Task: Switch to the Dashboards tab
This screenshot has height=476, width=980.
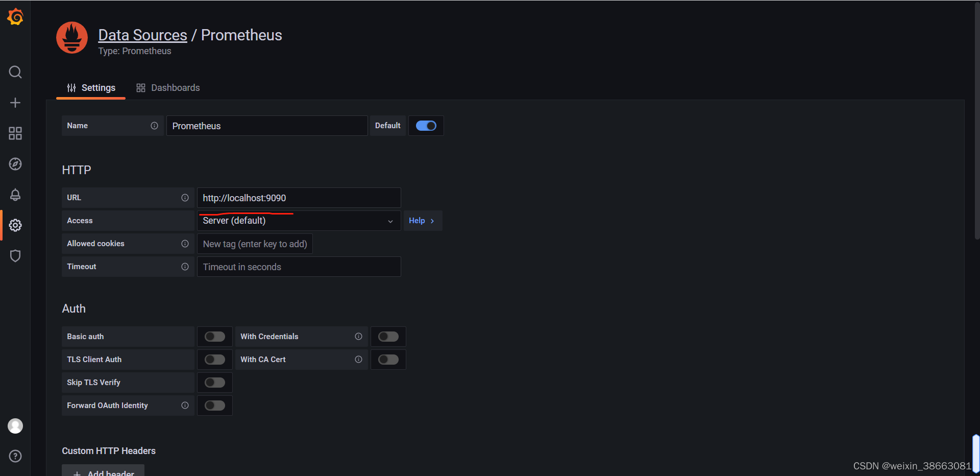Action: coord(168,88)
